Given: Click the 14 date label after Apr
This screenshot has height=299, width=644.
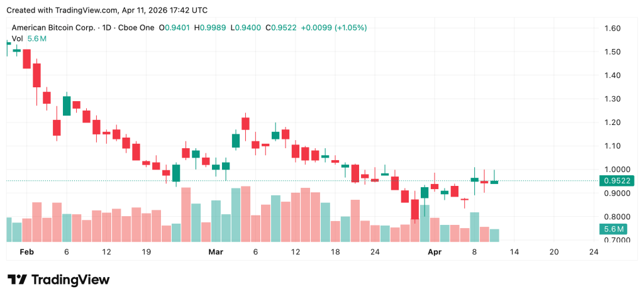Looking at the screenshot, I should 514,251.
